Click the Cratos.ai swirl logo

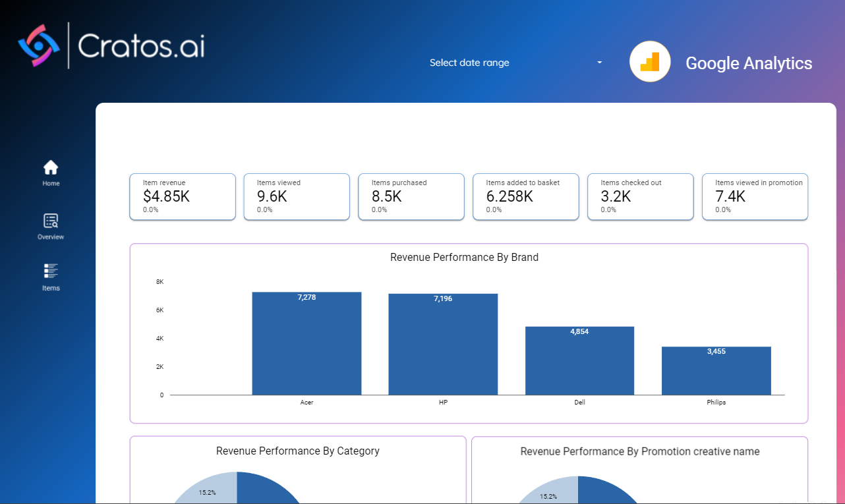coord(39,45)
